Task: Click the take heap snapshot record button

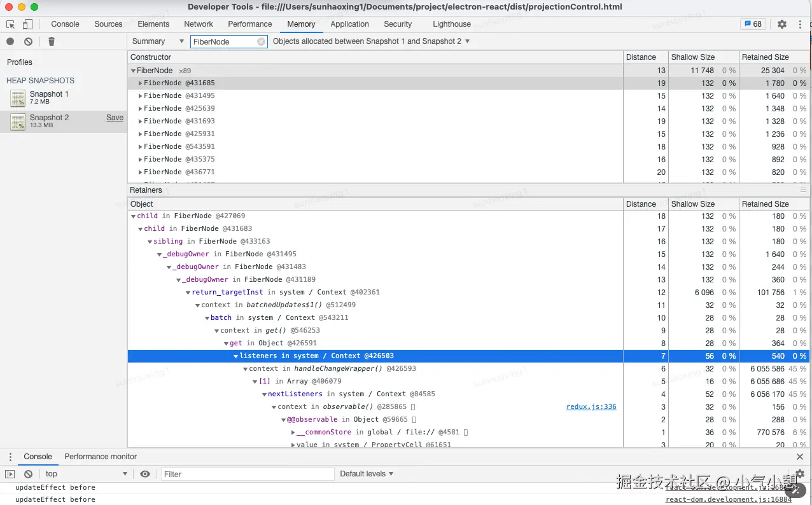Action: pyautogui.click(x=10, y=41)
